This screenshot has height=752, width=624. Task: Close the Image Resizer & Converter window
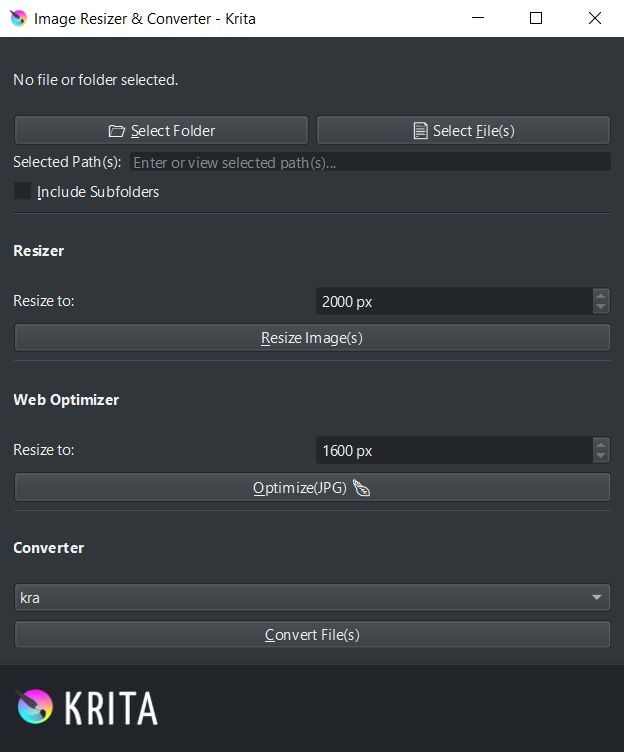point(596,18)
